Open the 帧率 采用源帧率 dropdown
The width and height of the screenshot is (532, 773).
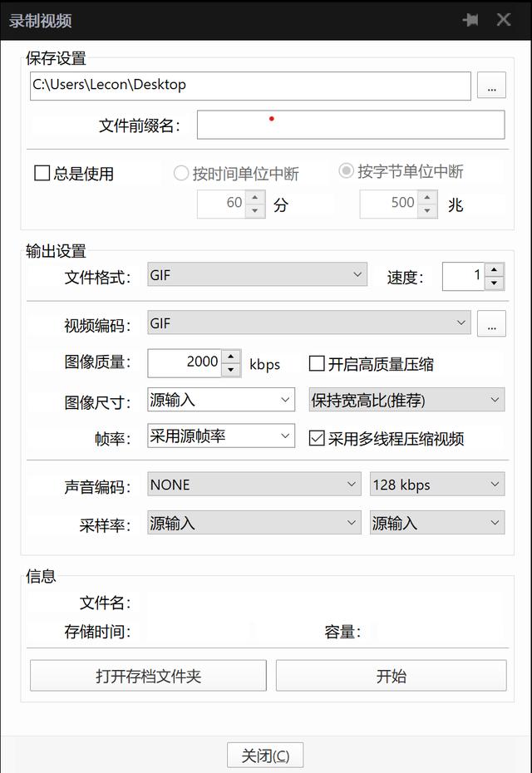(221, 436)
